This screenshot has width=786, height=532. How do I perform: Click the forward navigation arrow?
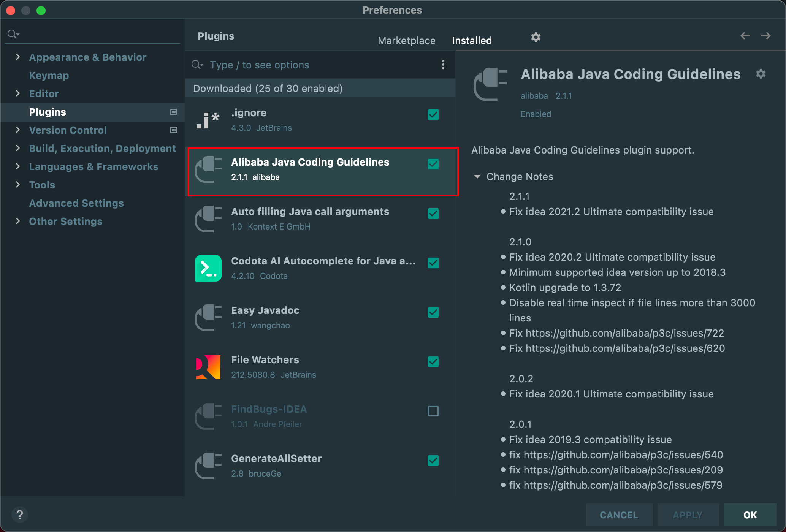pyautogui.click(x=765, y=36)
